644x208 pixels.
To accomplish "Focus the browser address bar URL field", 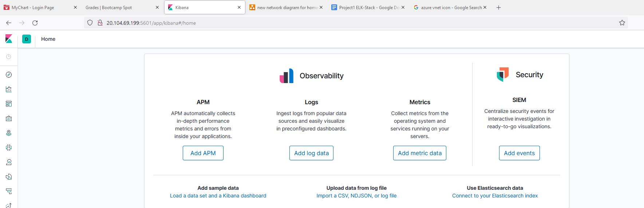I will 328,23.
